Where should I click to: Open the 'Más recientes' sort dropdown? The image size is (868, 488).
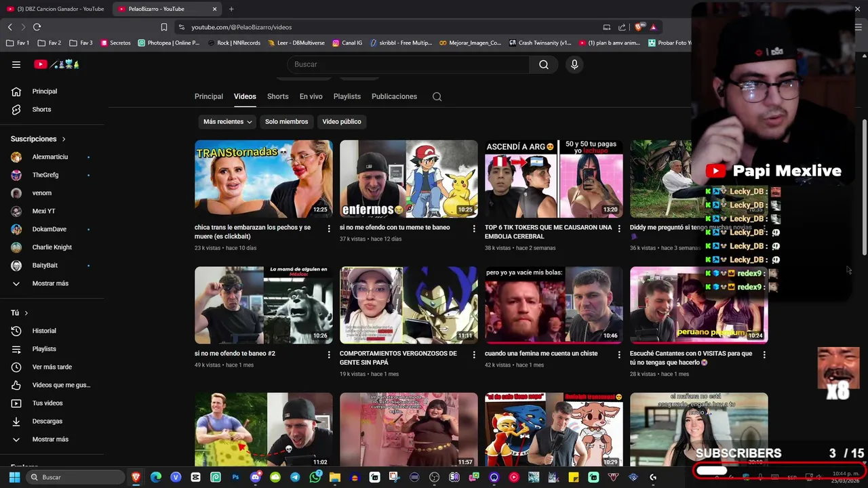pyautogui.click(x=228, y=121)
